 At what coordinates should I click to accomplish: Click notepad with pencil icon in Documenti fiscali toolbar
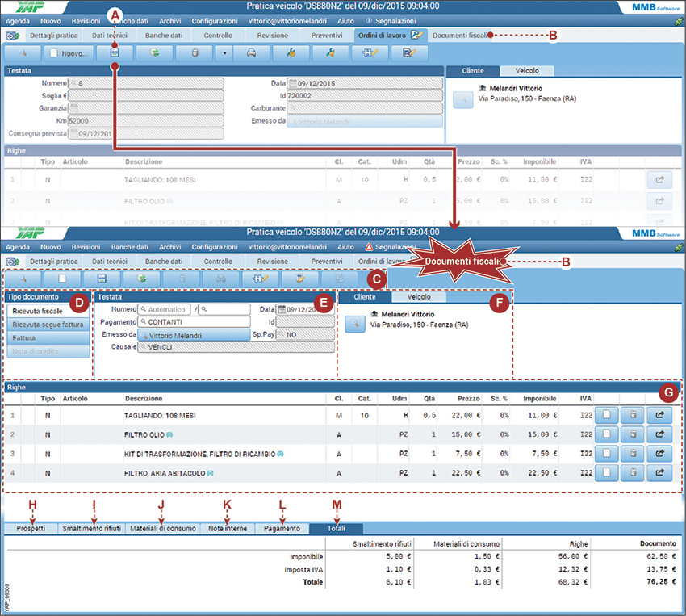[299, 279]
